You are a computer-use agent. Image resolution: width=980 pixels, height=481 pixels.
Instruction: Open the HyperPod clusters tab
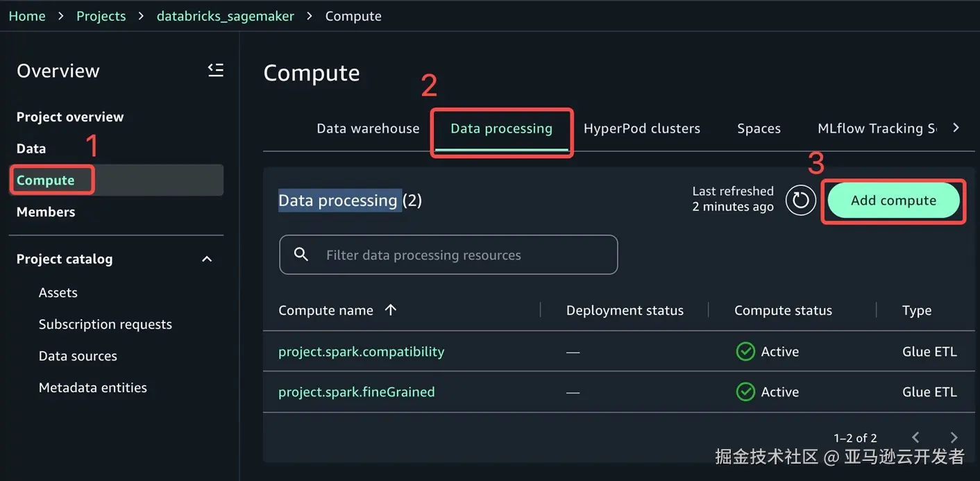[641, 128]
